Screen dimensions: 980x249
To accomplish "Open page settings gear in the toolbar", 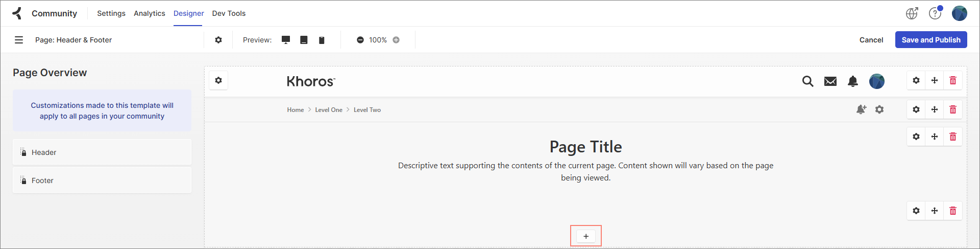I will (x=218, y=40).
